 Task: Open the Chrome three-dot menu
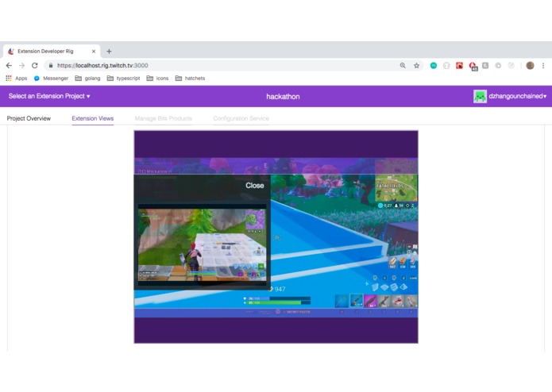543,65
